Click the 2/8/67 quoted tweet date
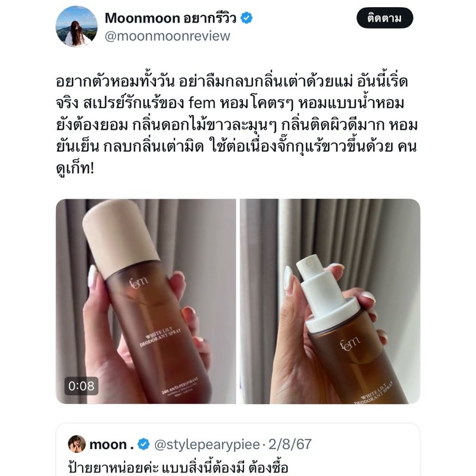 click(x=290, y=444)
